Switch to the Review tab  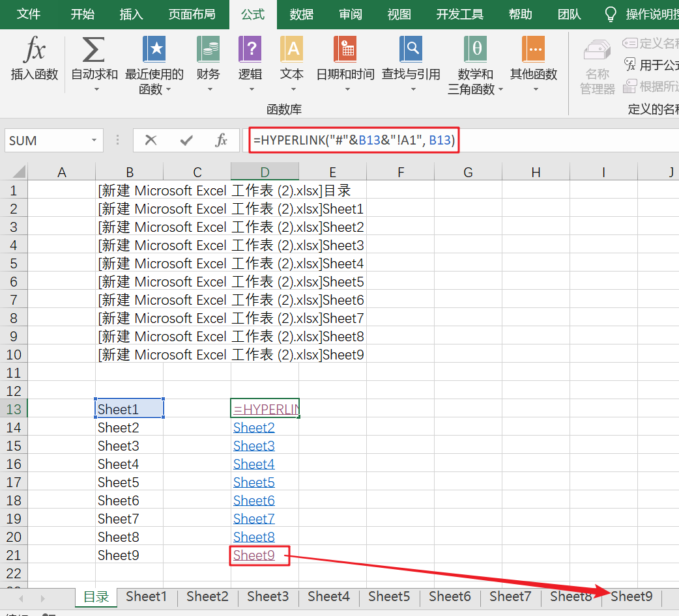click(x=351, y=14)
